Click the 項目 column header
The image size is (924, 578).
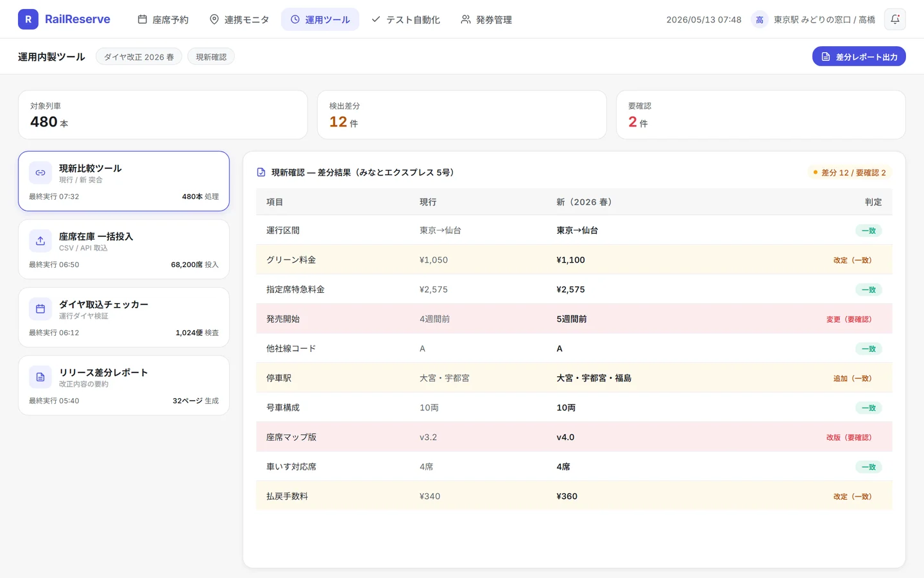pyautogui.click(x=275, y=202)
